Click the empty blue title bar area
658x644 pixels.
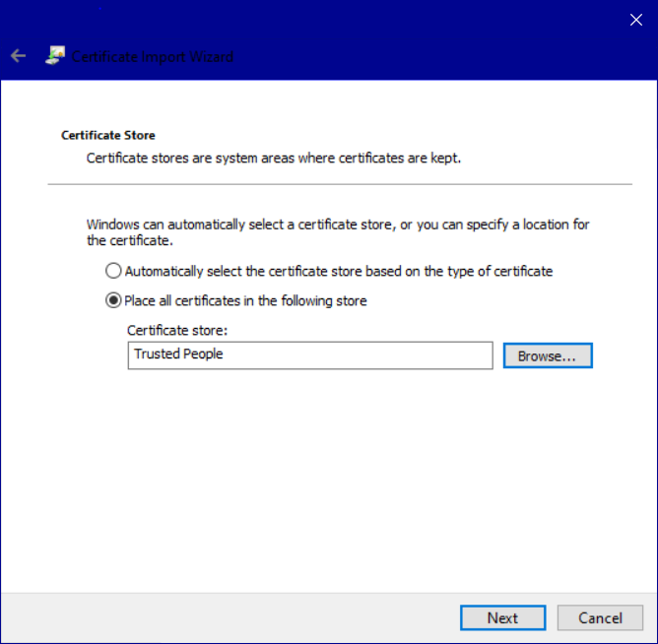(394, 39)
